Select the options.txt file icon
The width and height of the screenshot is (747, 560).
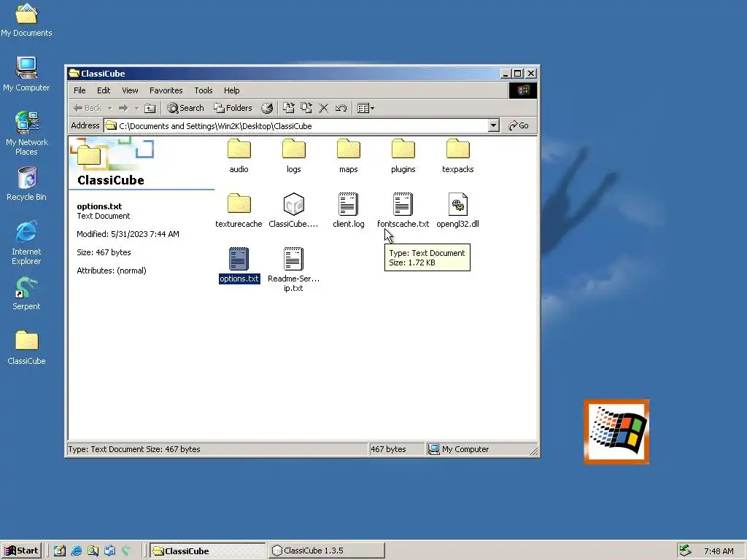[239, 259]
